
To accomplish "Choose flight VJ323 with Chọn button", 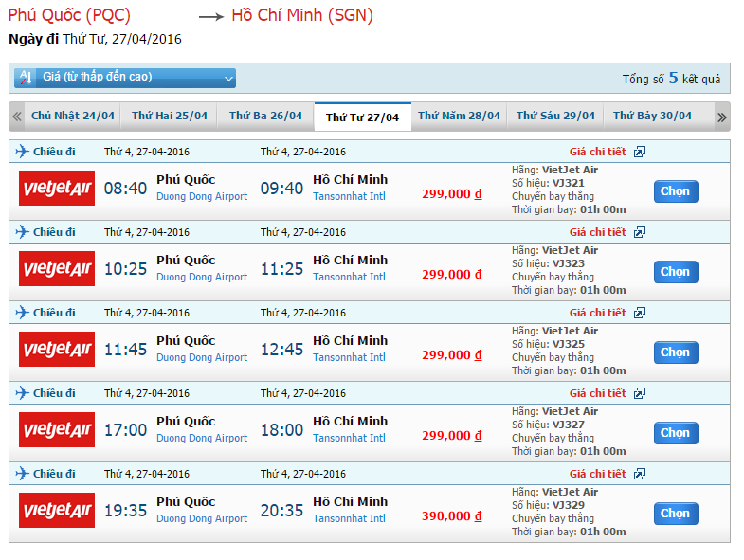I will point(676,272).
